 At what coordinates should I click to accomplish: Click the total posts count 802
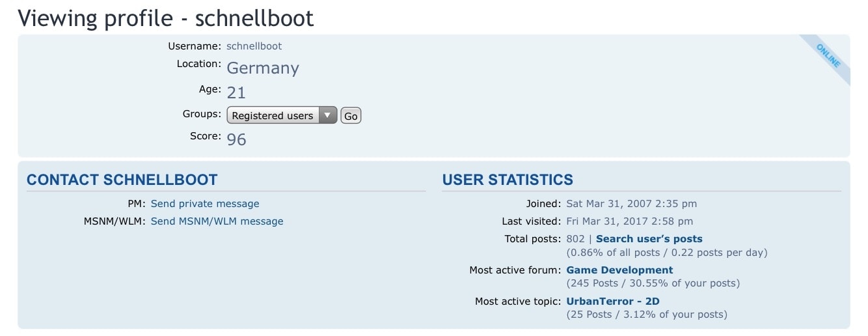click(576, 239)
